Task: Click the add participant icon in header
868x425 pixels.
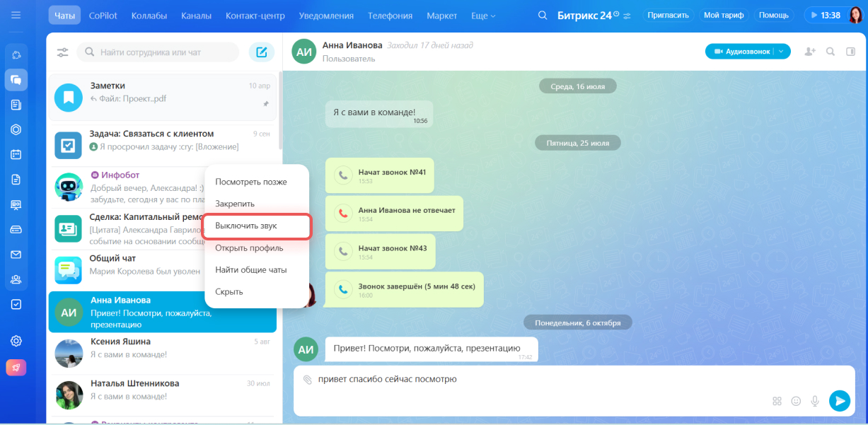Action: [x=810, y=52]
